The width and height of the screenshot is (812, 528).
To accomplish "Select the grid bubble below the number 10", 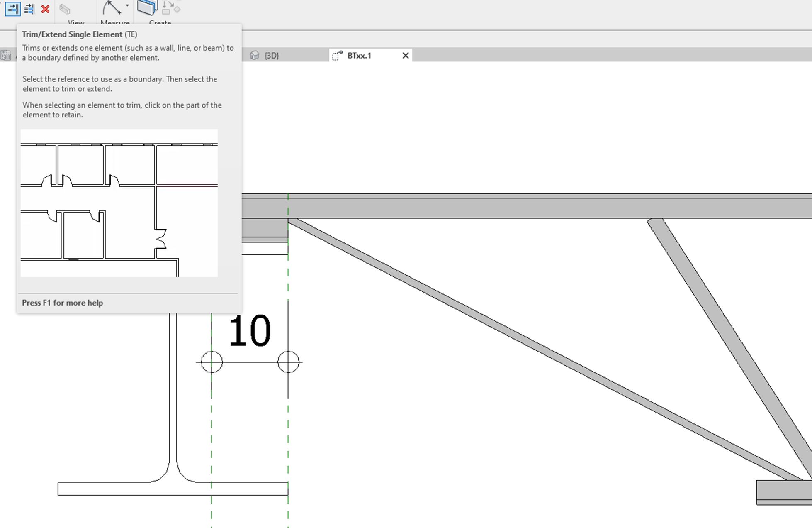I will click(212, 362).
